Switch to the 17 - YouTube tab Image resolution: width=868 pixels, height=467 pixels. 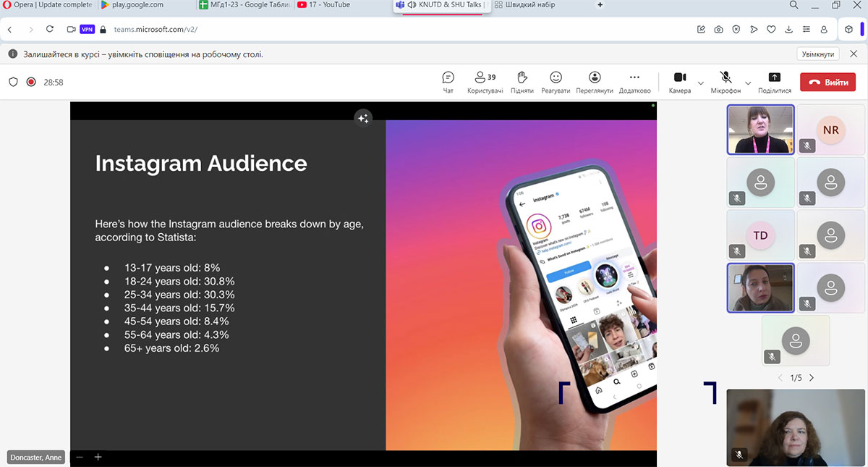click(341, 5)
